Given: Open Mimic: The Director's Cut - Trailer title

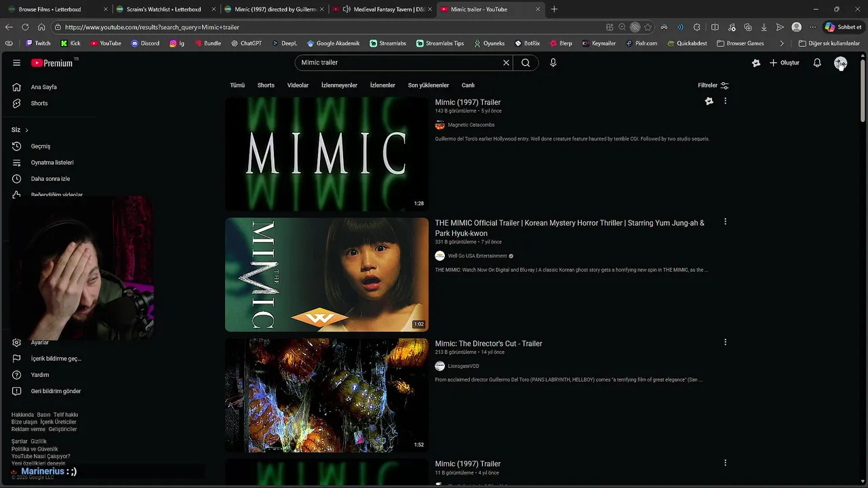Looking at the screenshot, I should pos(488,344).
